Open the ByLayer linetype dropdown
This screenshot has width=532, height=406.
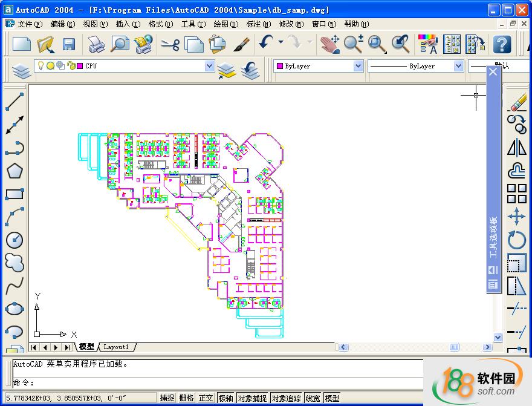click(458, 66)
